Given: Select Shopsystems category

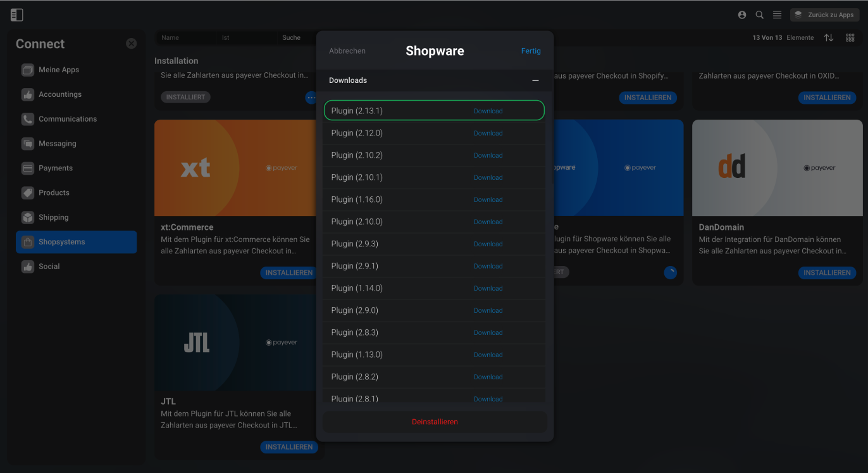Looking at the screenshot, I should 76,242.
